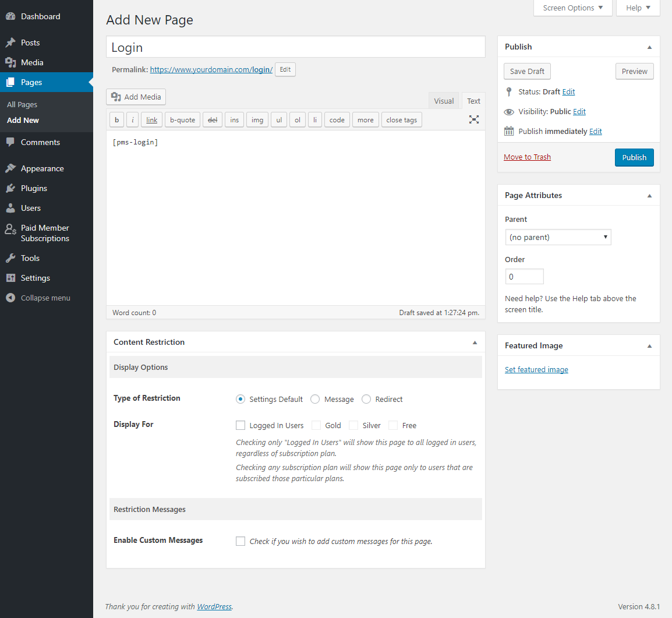Expand the Screen Options panel
The image size is (672, 618).
coord(572,8)
